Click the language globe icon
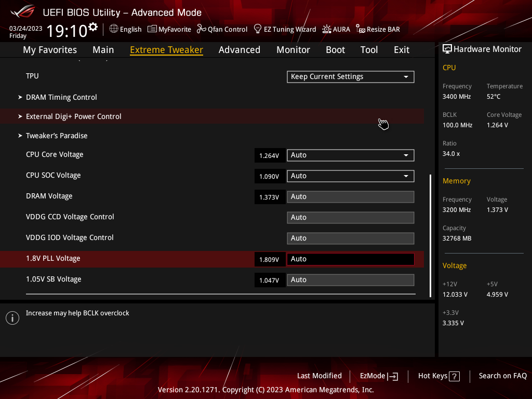The height and width of the screenshot is (399, 532). click(114, 29)
